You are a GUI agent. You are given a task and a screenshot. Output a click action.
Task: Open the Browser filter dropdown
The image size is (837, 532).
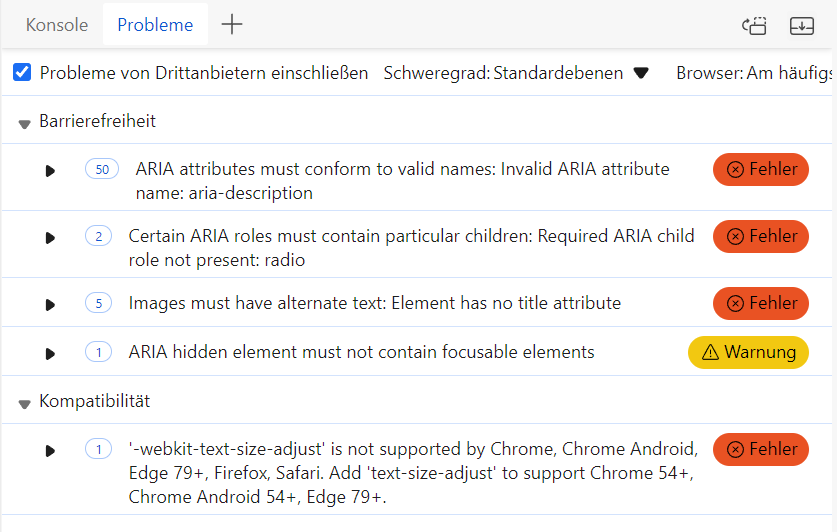click(x=754, y=73)
